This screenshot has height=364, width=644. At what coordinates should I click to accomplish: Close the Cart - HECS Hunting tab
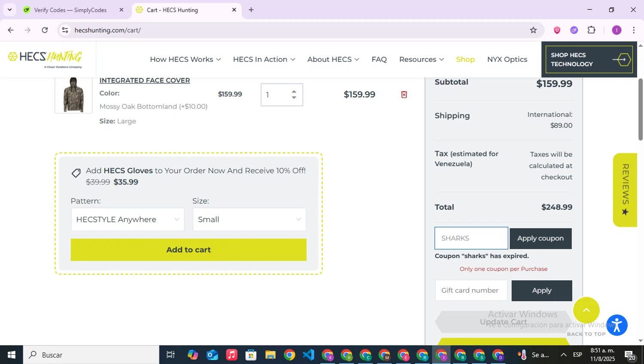[x=234, y=10]
